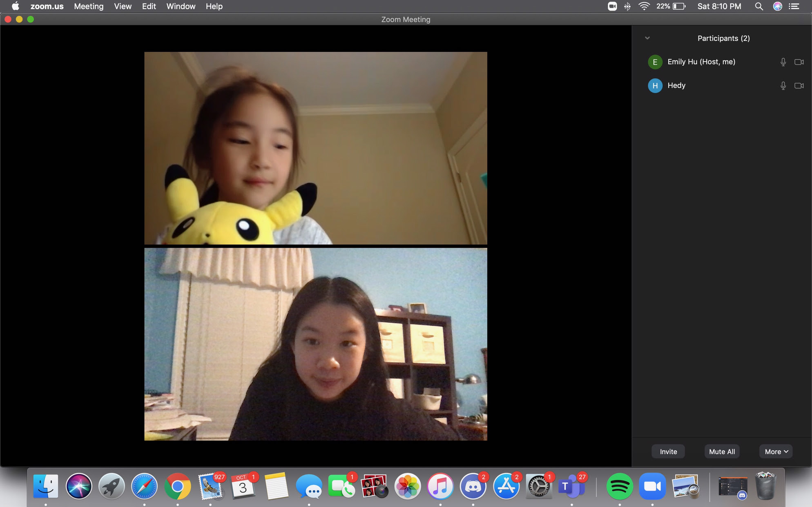This screenshot has height=507, width=812.
Task: Toggle Hedy's video camera icon
Action: pyautogui.click(x=799, y=86)
